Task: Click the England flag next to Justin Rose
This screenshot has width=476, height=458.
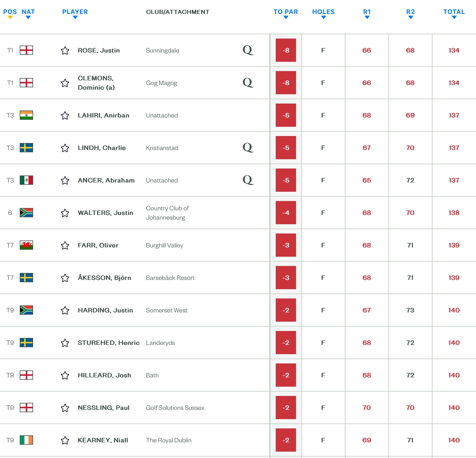Action: (26, 50)
